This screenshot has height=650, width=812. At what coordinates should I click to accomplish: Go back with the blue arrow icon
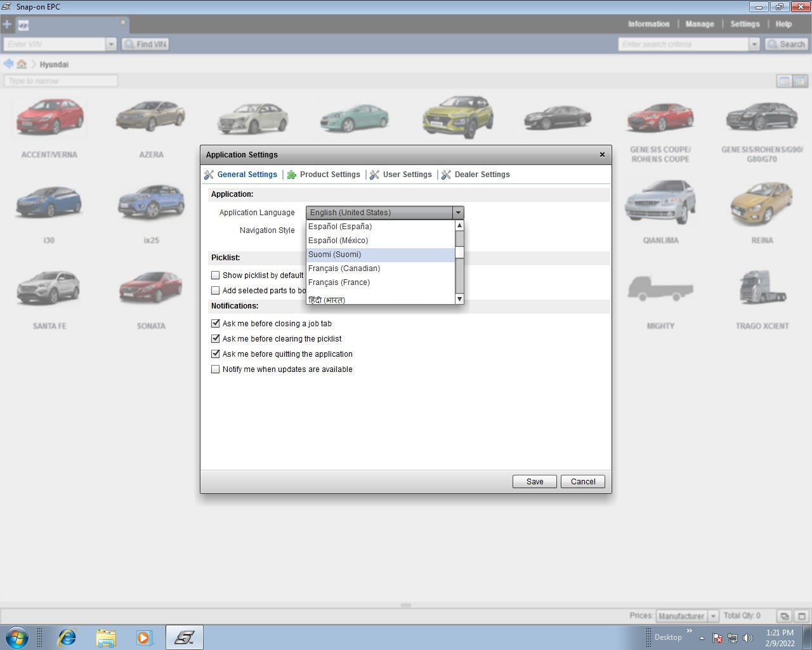click(x=8, y=64)
